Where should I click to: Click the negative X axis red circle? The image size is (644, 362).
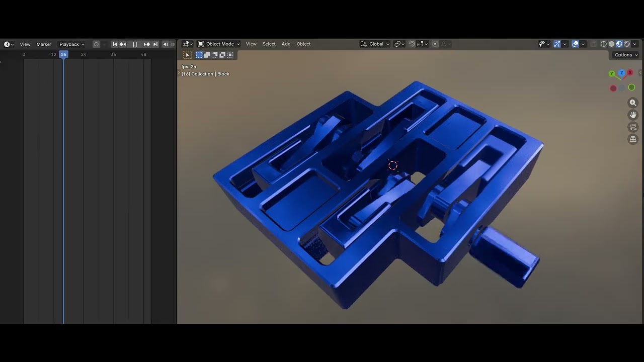point(613,88)
